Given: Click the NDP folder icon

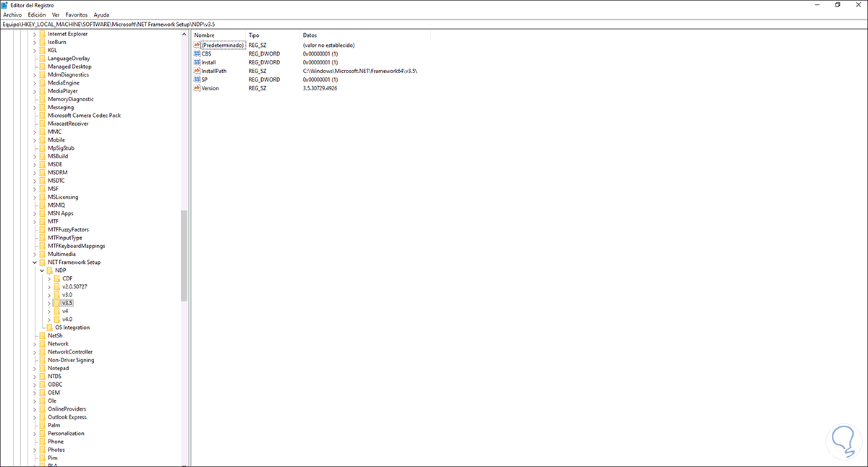Looking at the screenshot, I should tap(49, 270).
